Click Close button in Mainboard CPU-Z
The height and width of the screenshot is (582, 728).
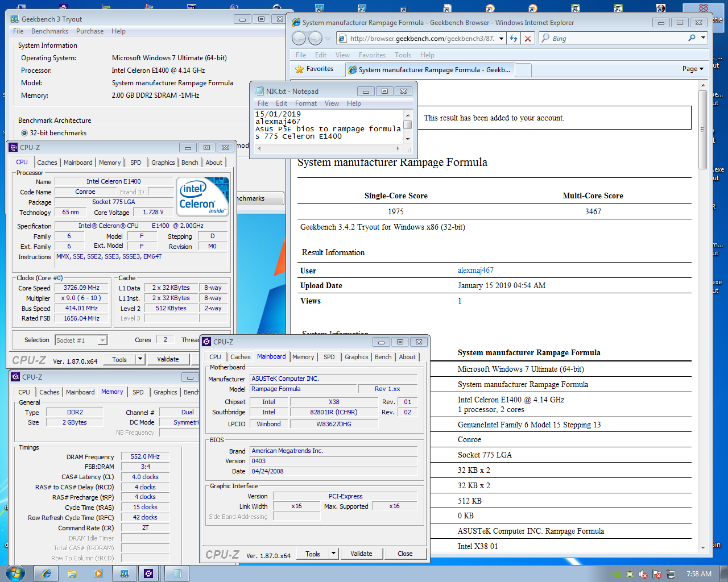[x=405, y=554]
